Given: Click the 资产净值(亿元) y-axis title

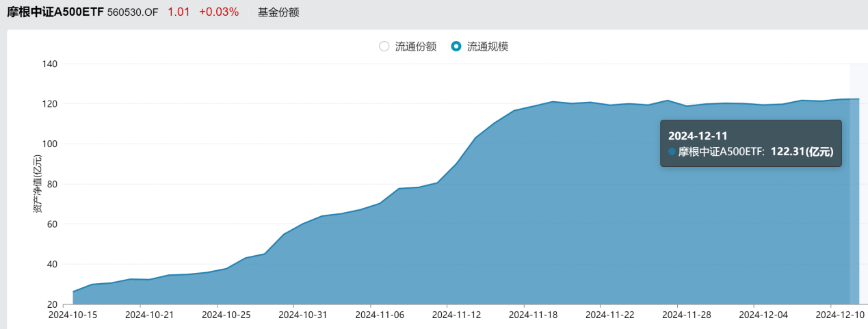Looking at the screenshot, I should point(38,183).
